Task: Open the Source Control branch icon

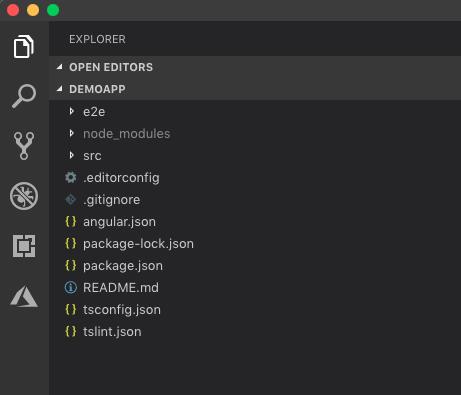Action: point(24,146)
